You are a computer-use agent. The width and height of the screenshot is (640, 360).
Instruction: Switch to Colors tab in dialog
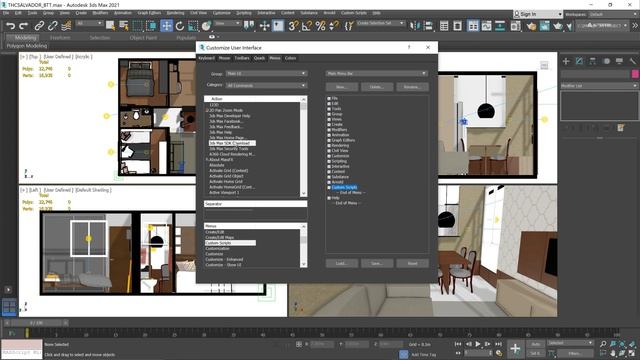290,58
